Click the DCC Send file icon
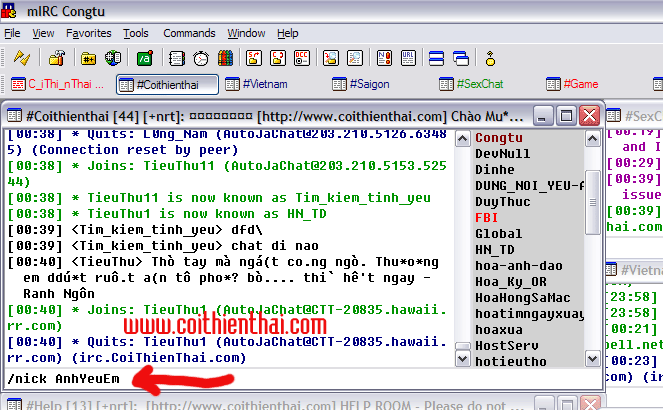Viewport: 663px width, 410px height. pos(254,58)
